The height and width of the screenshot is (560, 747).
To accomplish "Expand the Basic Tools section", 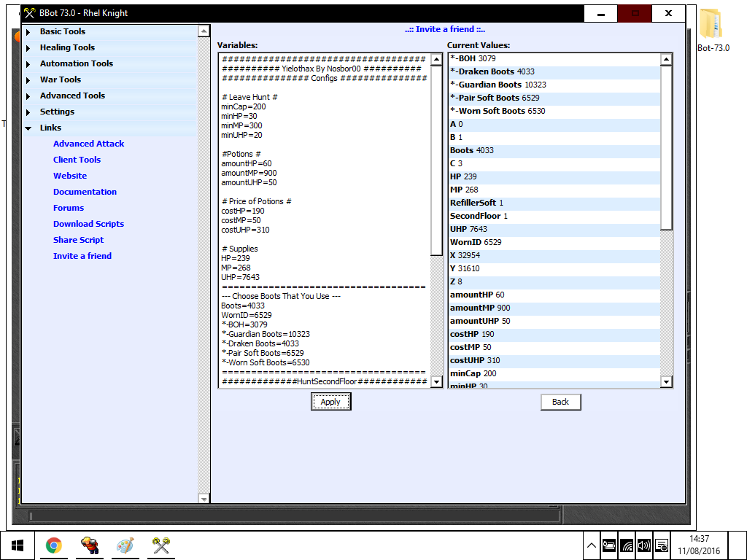I will tap(62, 31).
